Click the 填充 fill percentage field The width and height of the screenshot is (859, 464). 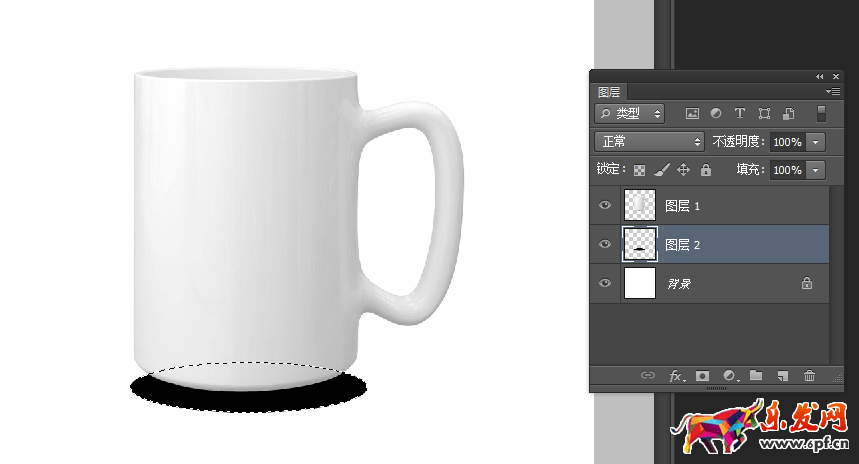(787, 170)
